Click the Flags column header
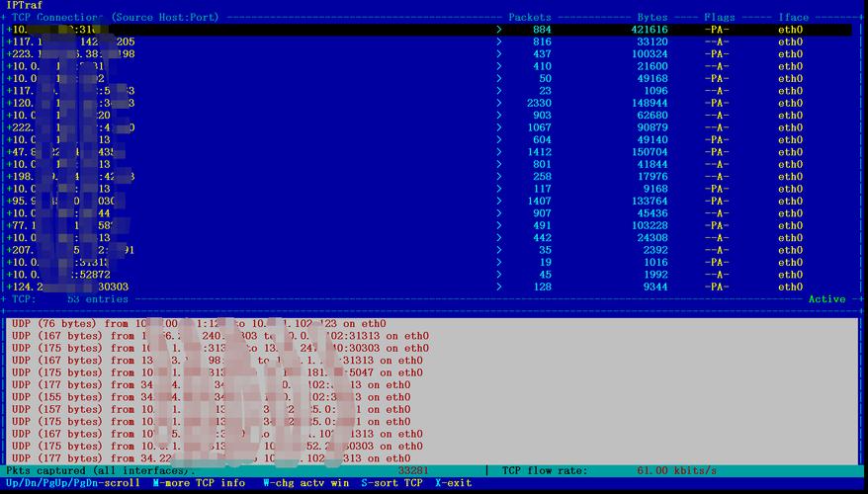 click(719, 17)
